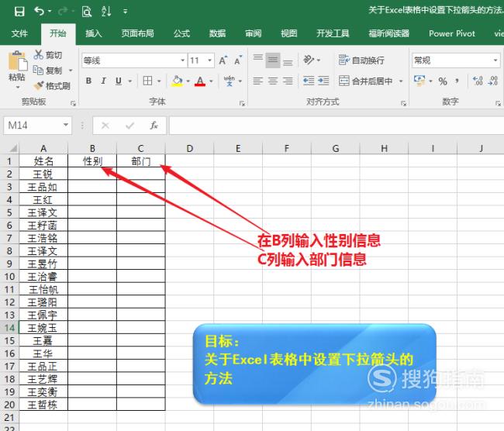The width and height of the screenshot is (504, 431).
Task: Expand underline style options arrow
Action: pyautogui.click(x=130, y=81)
